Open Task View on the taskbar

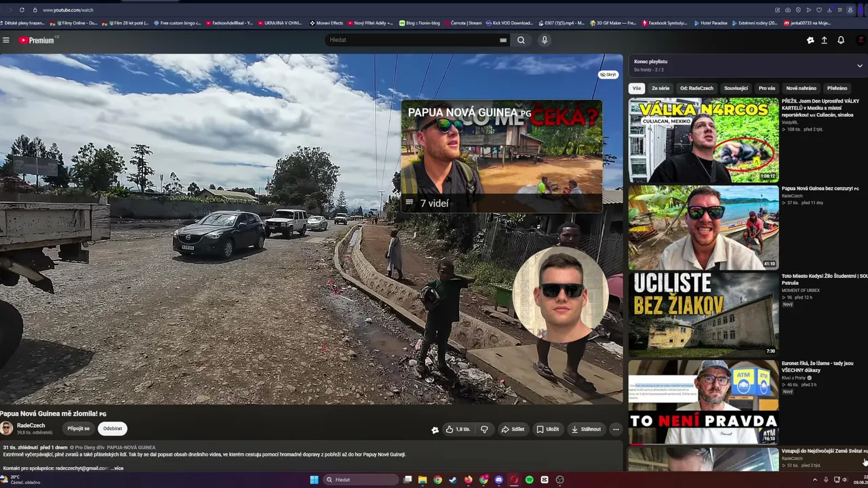(x=408, y=480)
